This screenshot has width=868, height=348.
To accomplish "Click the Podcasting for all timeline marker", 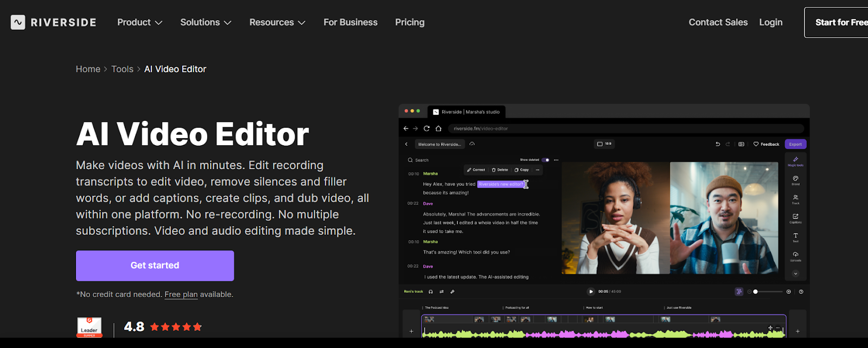I will [x=517, y=307].
